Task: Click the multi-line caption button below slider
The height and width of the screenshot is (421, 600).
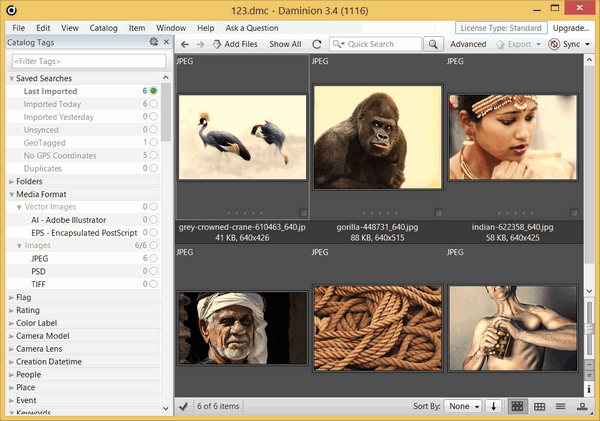Action: point(589,375)
